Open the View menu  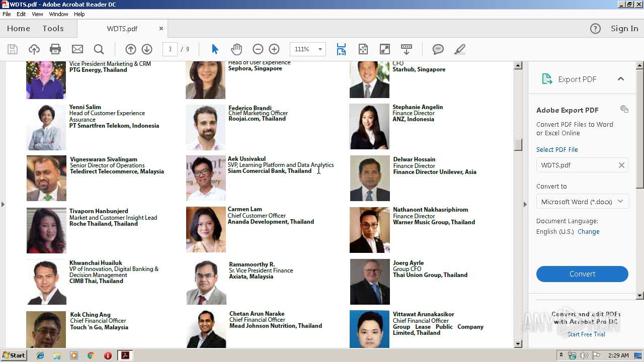point(38,14)
